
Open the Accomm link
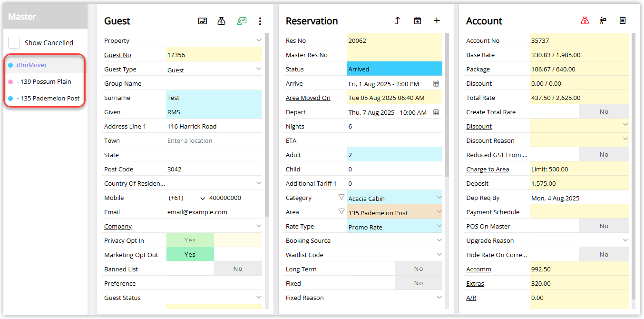(478, 269)
